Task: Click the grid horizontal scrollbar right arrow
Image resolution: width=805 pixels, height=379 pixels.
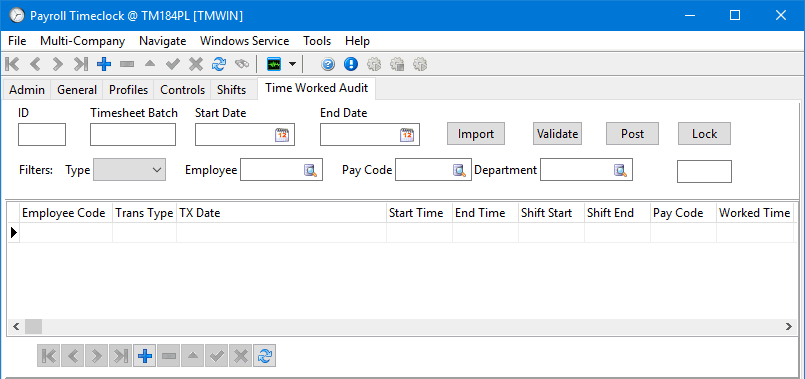Action: pyautogui.click(x=789, y=326)
